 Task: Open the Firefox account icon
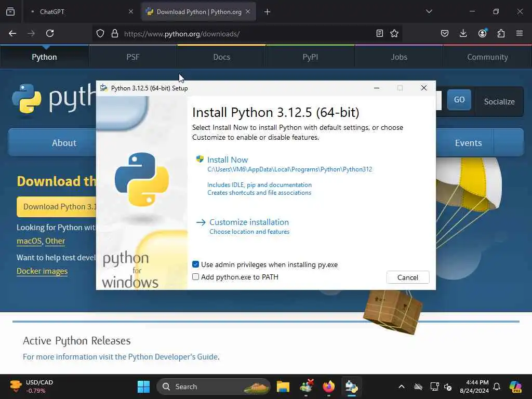tap(482, 33)
